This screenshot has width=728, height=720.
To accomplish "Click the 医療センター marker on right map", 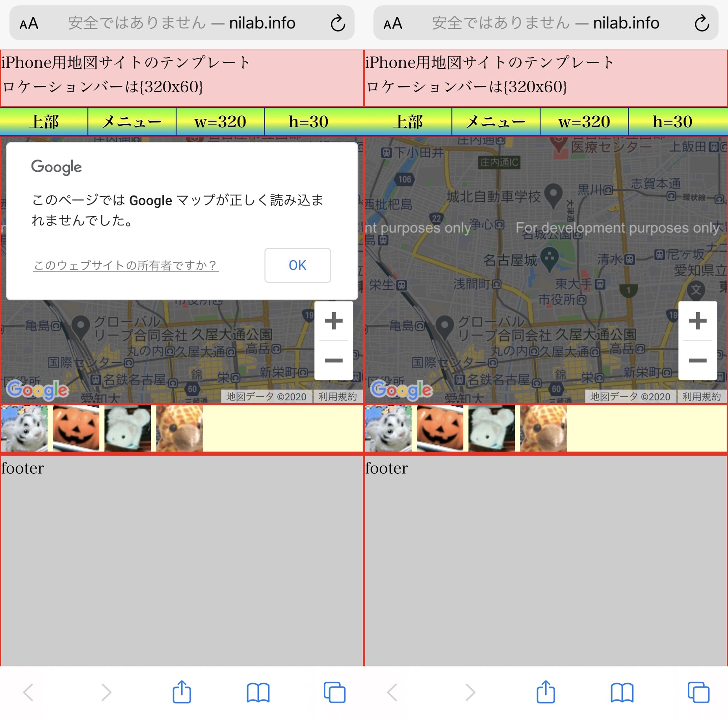I will (558, 144).
